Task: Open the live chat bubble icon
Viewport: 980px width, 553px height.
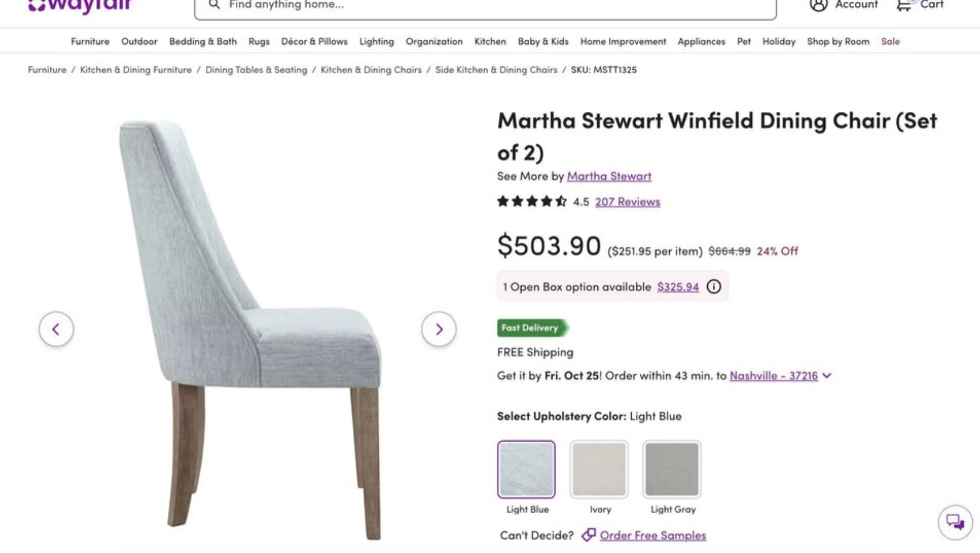Action: tap(955, 522)
